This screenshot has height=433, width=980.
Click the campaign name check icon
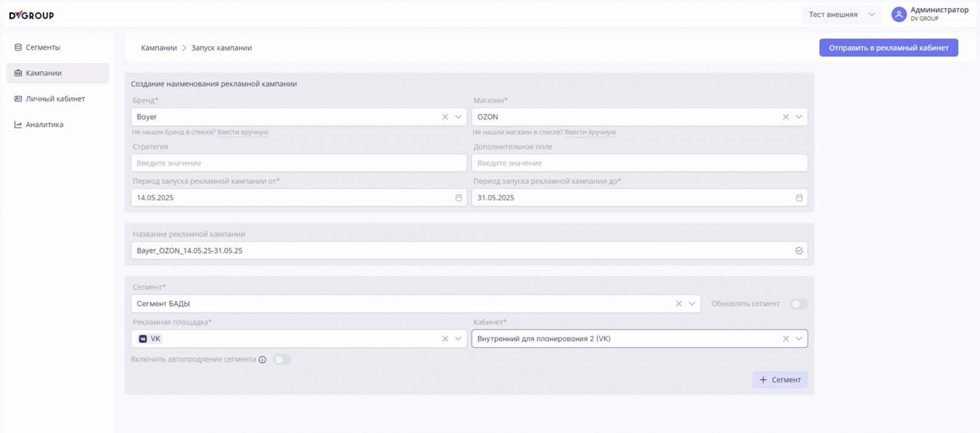pyautogui.click(x=799, y=250)
